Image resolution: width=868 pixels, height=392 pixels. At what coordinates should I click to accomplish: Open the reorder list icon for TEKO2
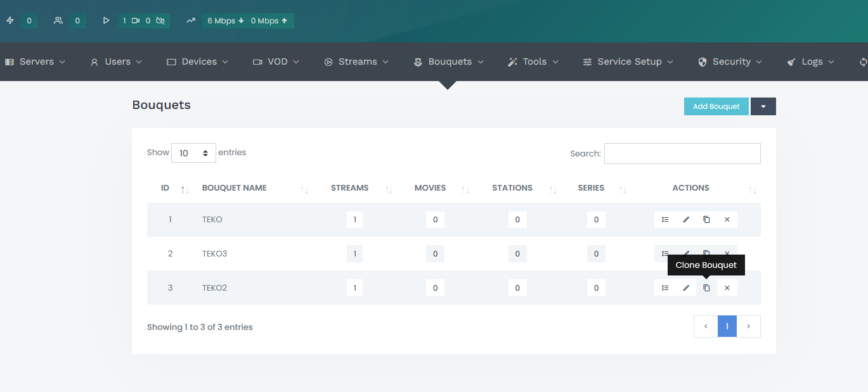[664, 288]
